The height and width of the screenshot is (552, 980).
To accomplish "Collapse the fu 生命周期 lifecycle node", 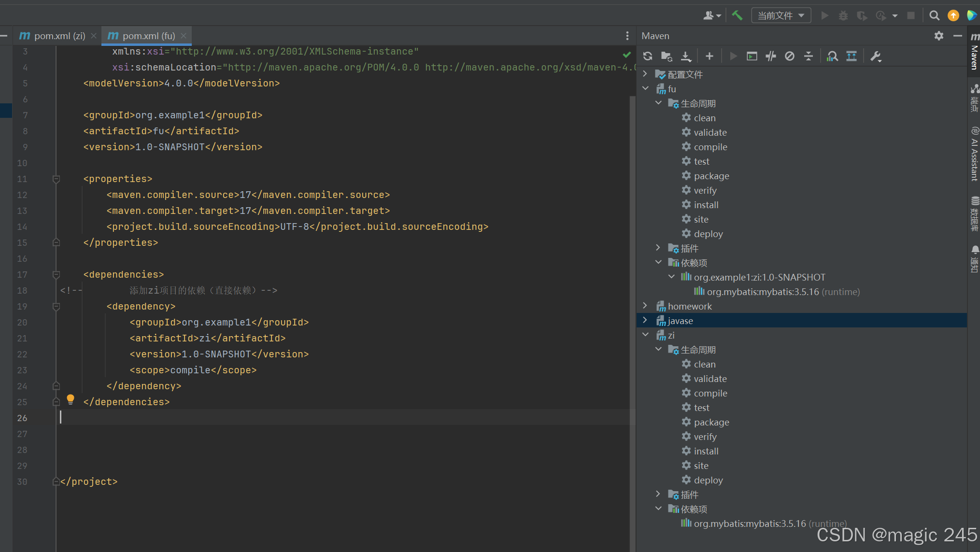I will coord(658,103).
